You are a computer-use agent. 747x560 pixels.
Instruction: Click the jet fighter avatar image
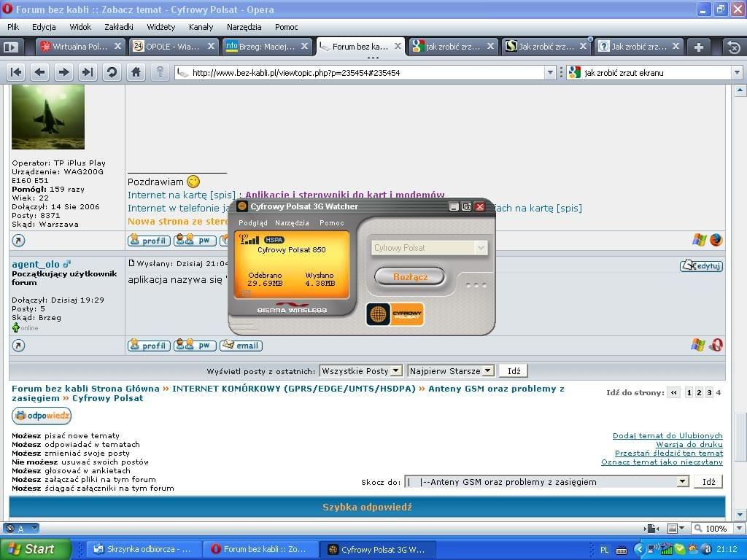(x=48, y=117)
